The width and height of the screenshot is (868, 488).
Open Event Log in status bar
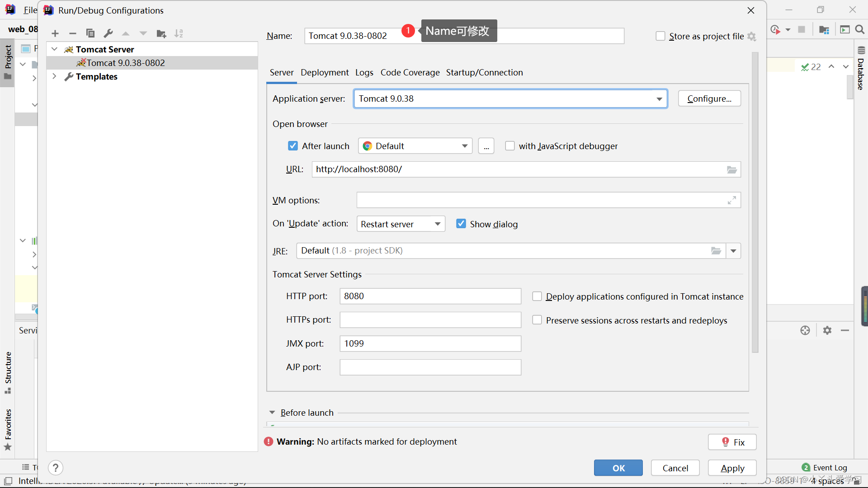pos(825,468)
